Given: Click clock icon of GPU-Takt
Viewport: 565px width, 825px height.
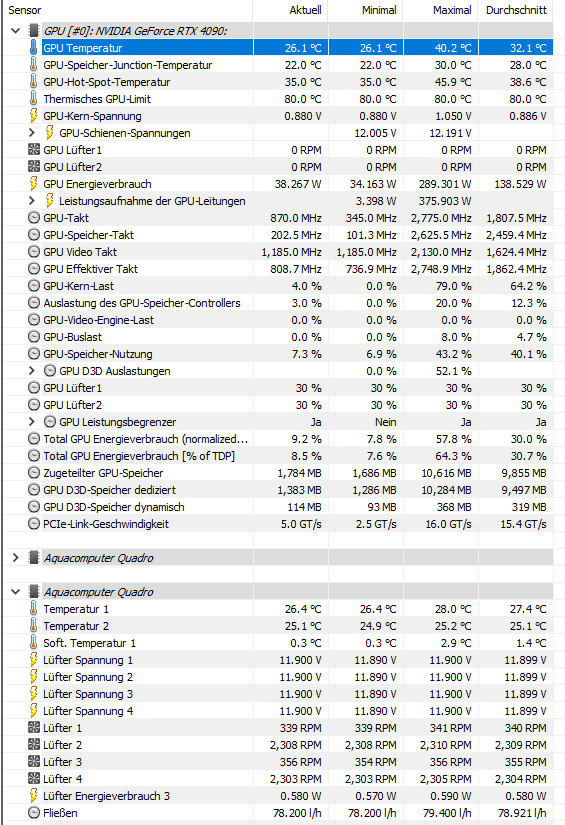Looking at the screenshot, I should point(34,217).
